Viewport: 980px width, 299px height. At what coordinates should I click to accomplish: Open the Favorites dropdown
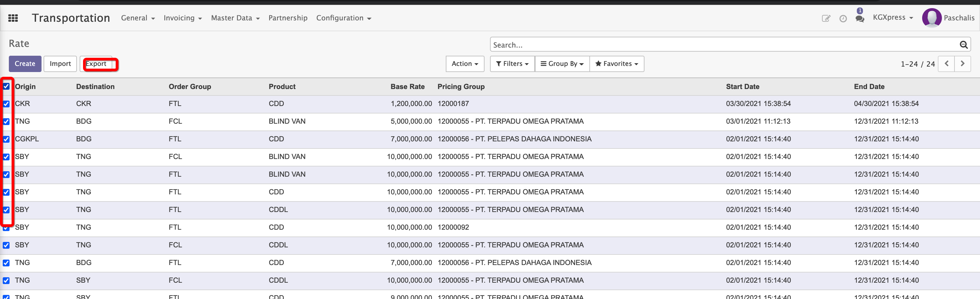coord(616,64)
